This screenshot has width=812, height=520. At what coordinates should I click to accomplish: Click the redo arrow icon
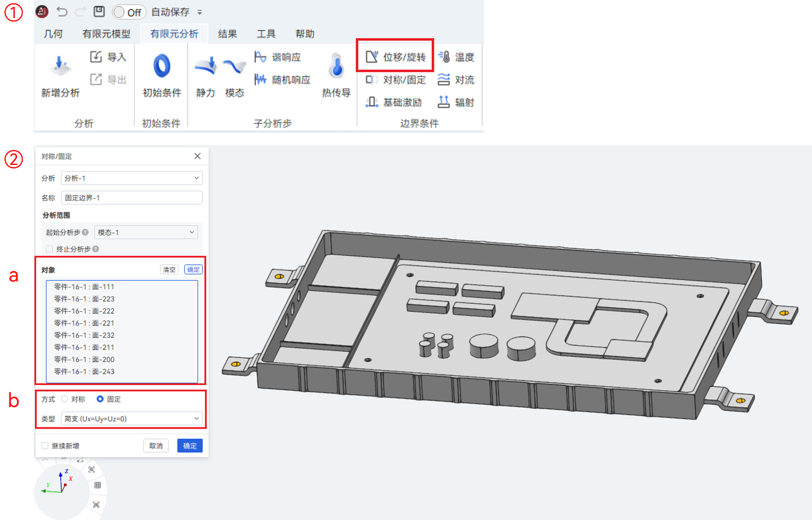pos(81,12)
